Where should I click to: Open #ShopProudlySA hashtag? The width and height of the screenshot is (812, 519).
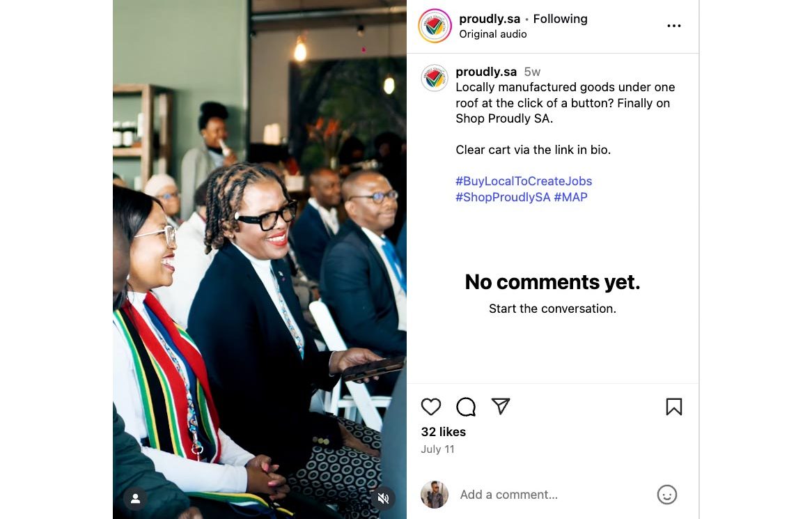(503, 197)
